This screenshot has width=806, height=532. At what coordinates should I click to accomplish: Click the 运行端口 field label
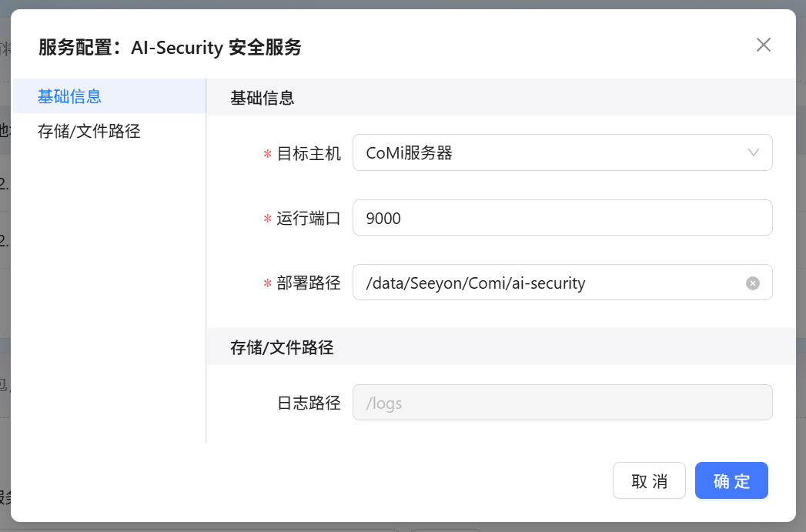click(x=309, y=218)
